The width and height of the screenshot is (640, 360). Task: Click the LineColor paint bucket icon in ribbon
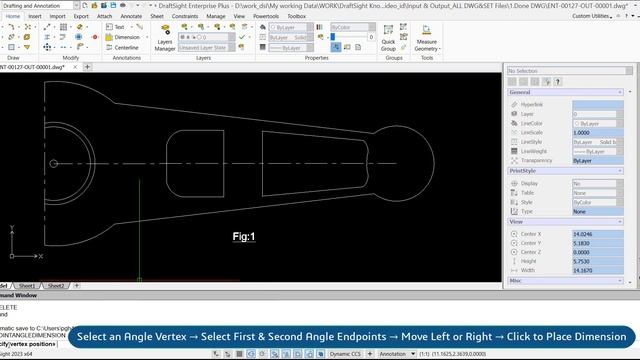tap(263, 27)
